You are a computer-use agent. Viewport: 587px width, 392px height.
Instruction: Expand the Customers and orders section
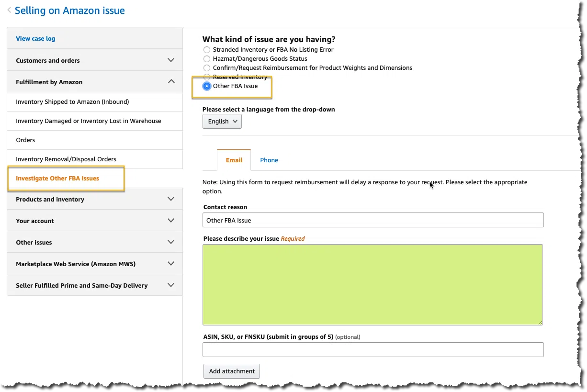(95, 60)
